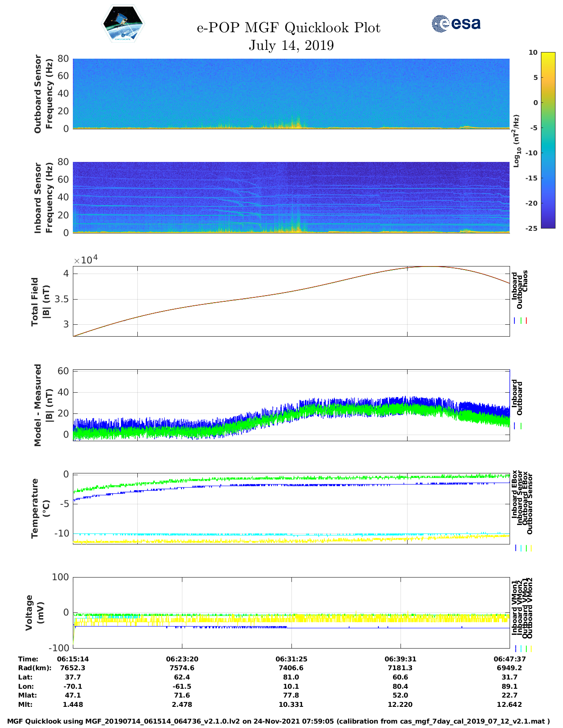
Task: Click the ESA logo
Action: click(x=456, y=23)
